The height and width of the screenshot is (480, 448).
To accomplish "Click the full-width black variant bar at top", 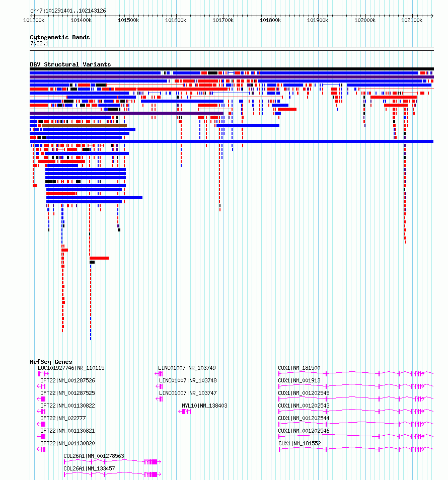I will 232,69.
